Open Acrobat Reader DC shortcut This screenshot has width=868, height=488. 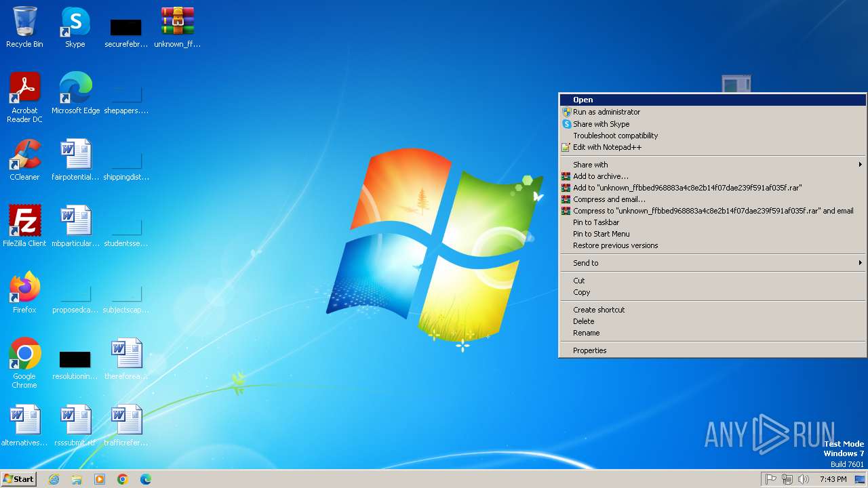(24, 98)
